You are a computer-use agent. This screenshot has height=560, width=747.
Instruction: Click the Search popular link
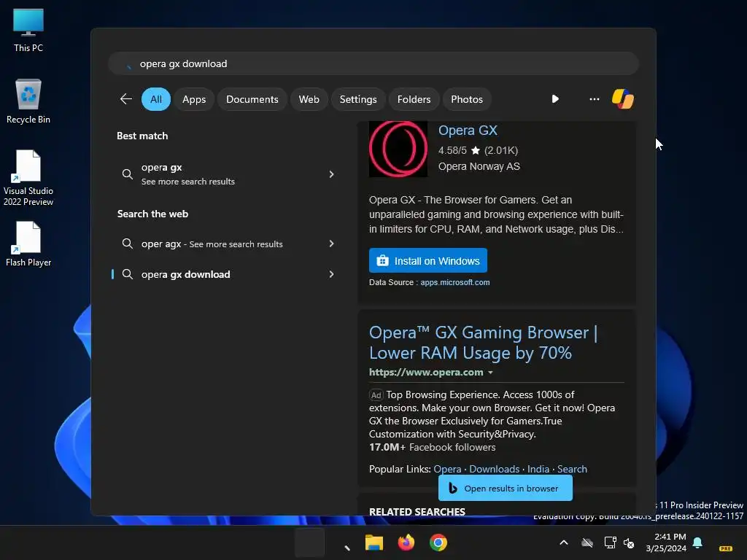[x=572, y=469]
